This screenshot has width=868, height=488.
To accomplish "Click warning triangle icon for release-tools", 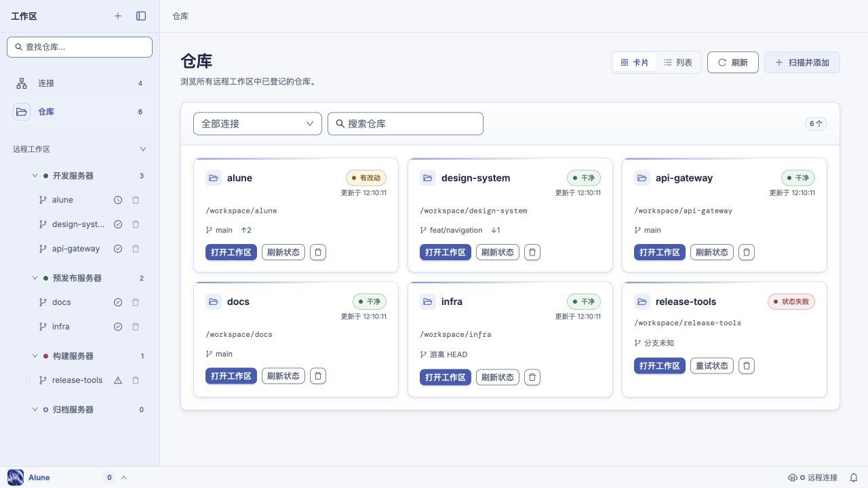I will 118,380.
